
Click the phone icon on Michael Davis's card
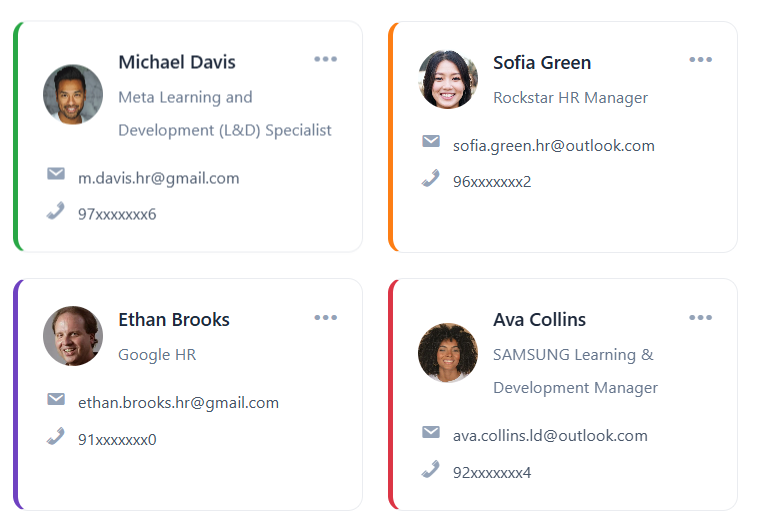[x=56, y=211]
